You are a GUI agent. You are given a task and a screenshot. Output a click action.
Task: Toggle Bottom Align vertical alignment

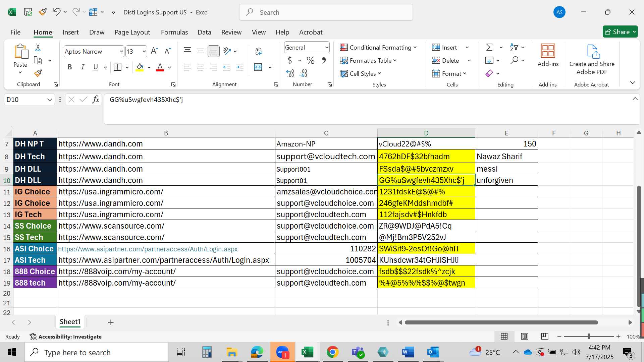coord(214,51)
